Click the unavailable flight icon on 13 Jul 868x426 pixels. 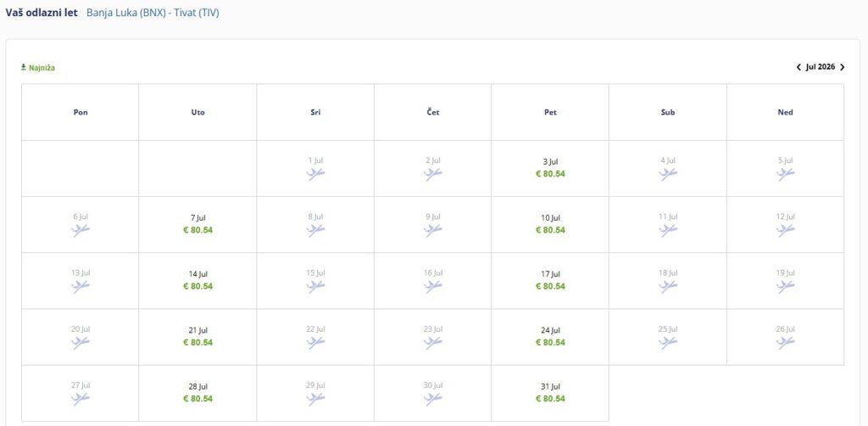click(x=81, y=287)
